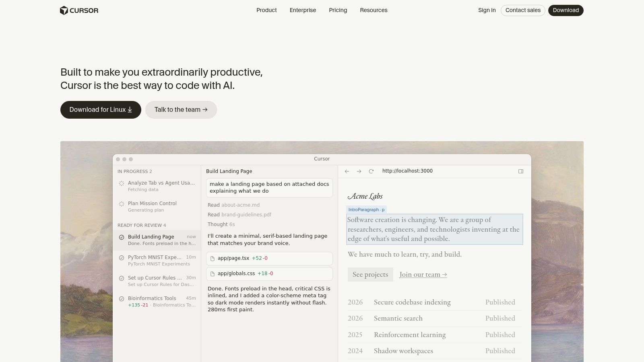Open the app/globals.css file change

click(269, 274)
